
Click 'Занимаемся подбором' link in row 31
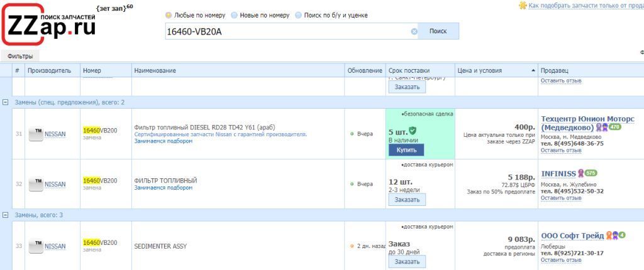(x=163, y=141)
